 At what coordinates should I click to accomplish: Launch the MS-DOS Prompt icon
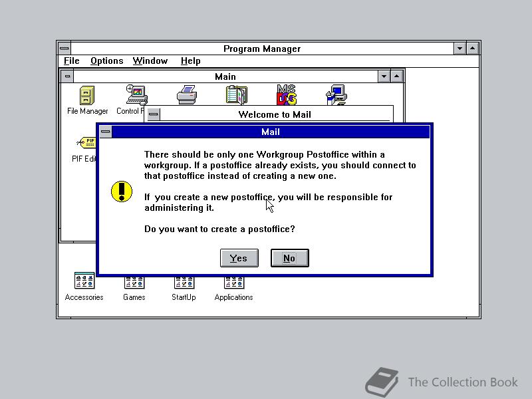point(287,94)
